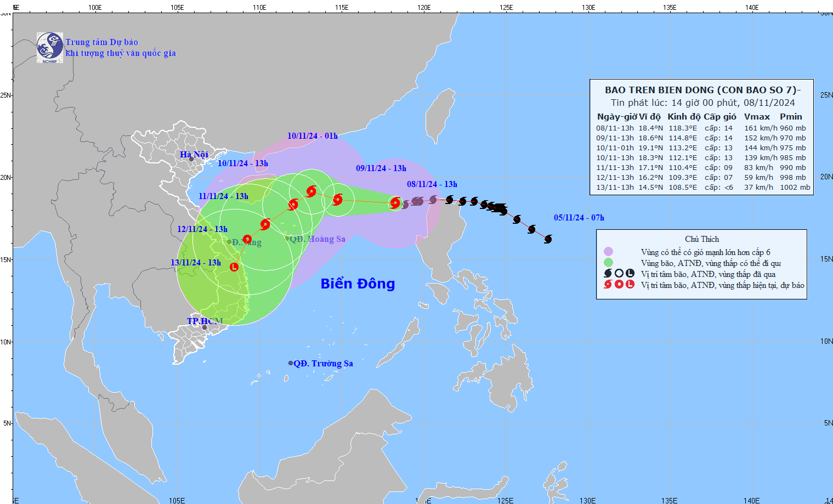Click the QĐ. Trường Sa marker dot
833x504 pixels.
(x=291, y=363)
